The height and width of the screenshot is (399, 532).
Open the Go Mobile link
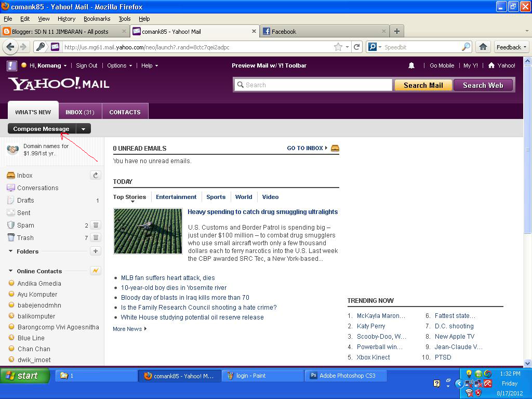pos(442,65)
